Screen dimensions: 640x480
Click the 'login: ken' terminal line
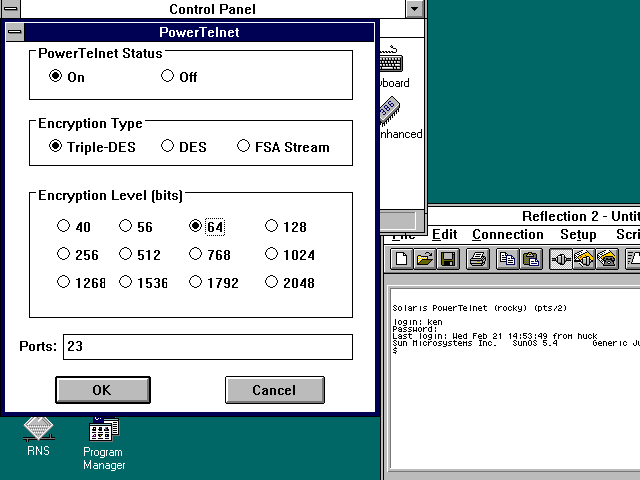coord(418,322)
